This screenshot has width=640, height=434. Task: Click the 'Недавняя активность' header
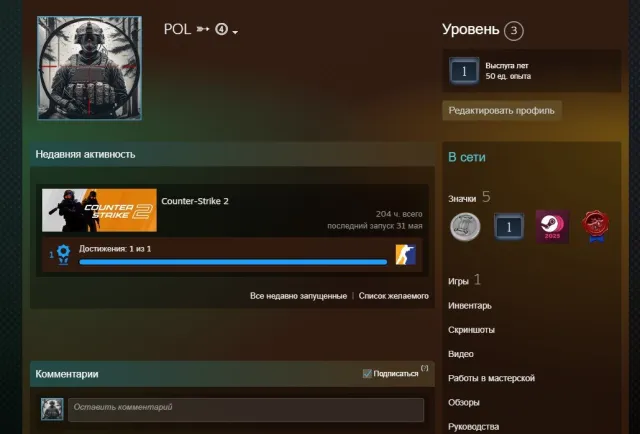coord(85,154)
